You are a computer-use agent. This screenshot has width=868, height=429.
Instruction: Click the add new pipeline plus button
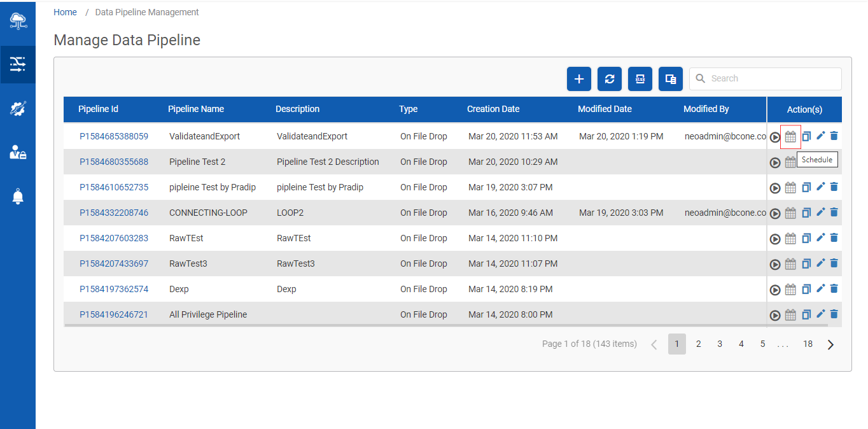click(x=579, y=79)
